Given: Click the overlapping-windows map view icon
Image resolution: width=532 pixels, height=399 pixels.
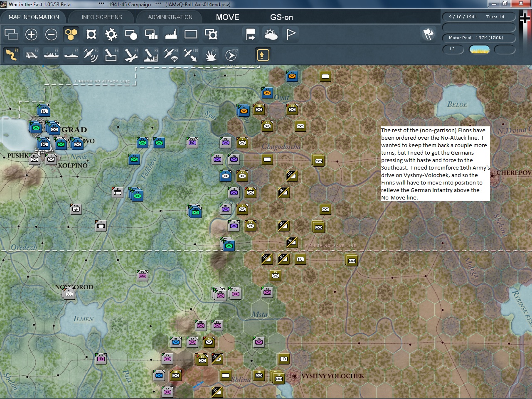Looking at the screenshot, I should 11,34.
